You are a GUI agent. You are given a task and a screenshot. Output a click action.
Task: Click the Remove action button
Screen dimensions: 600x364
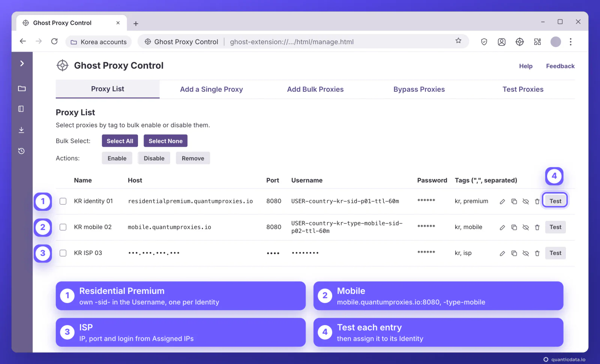193,158
